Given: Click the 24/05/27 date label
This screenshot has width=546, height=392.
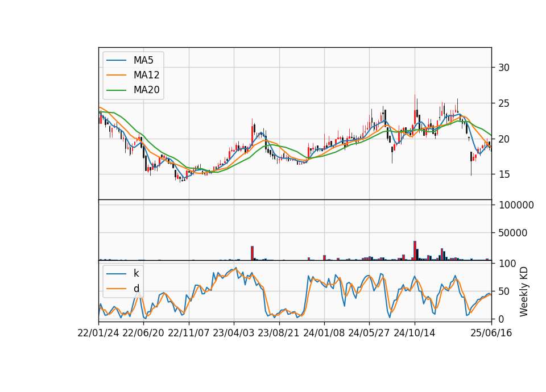Looking at the screenshot, I should click(x=369, y=333).
